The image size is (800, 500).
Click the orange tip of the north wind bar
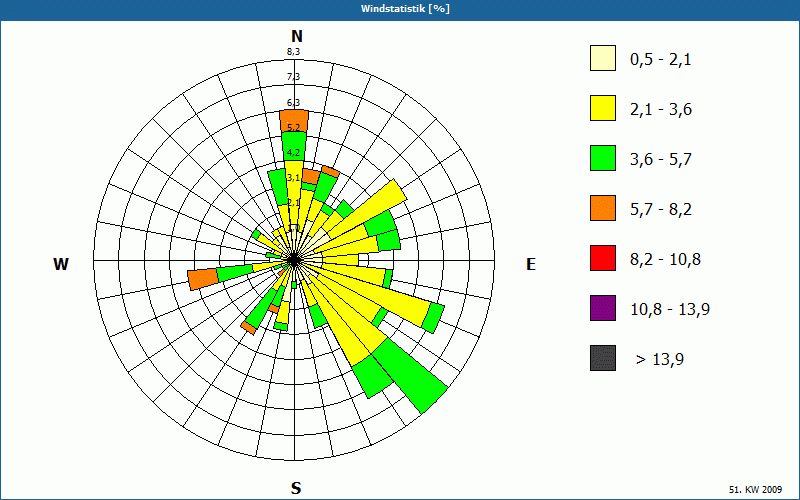pos(294,121)
